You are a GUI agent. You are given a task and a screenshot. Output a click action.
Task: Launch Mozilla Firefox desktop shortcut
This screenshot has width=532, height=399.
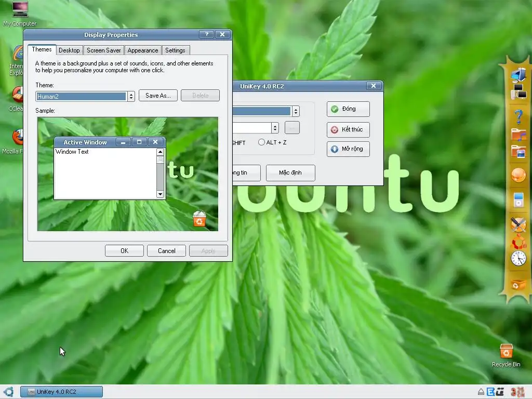pos(14,142)
